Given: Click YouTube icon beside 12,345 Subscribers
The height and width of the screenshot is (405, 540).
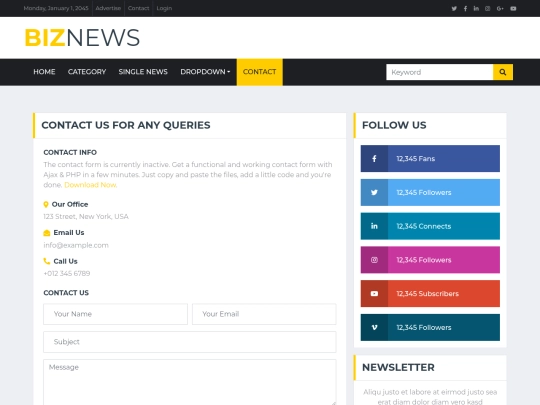Looking at the screenshot, I should click(x=374, y=293).
